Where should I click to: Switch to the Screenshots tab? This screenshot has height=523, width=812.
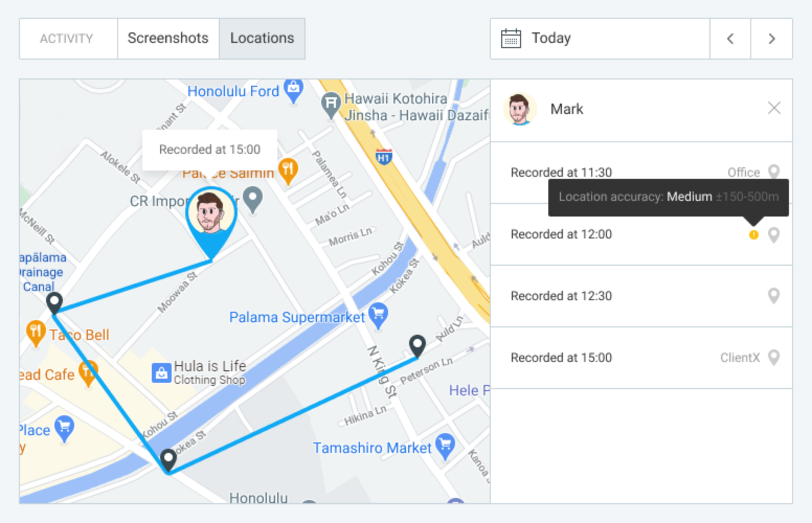click(x=168, y=38)
